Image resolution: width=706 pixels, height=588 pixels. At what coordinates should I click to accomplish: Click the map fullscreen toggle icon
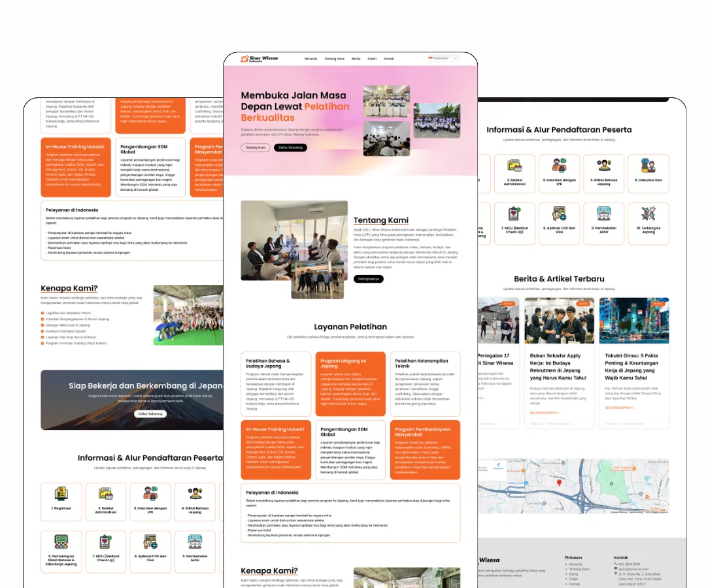tap(664, 505)
